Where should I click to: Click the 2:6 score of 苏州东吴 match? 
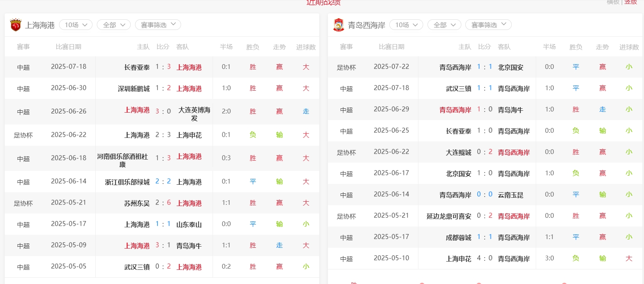(163, 203)
